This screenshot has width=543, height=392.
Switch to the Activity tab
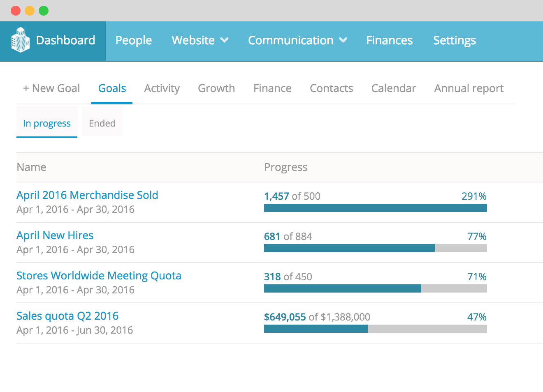pyautogui.click(x=162, y=88)
